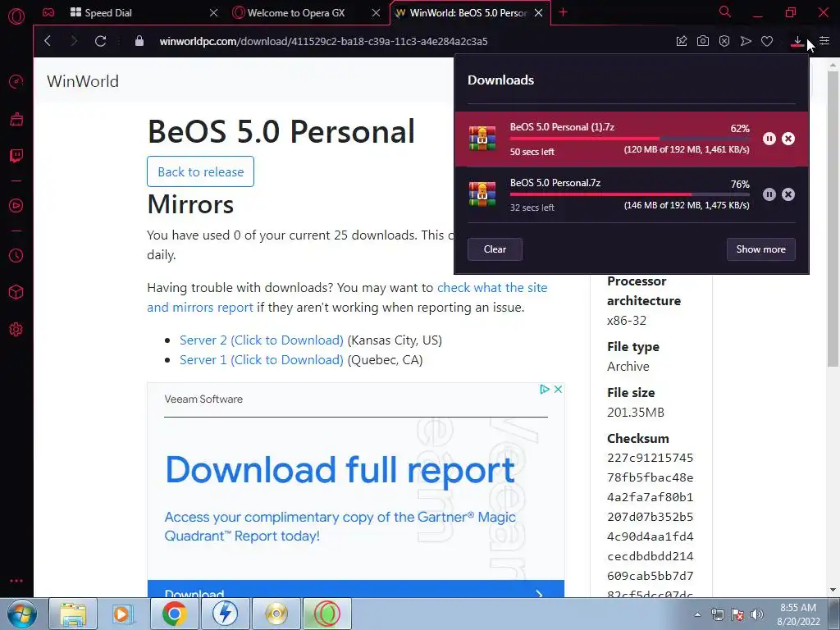Close the Veeam ad with X

558,389
